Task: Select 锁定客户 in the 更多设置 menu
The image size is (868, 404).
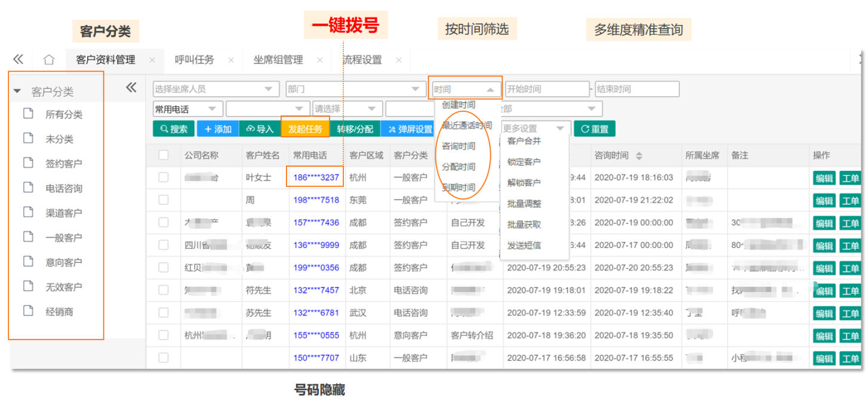Action: (524, 162)
